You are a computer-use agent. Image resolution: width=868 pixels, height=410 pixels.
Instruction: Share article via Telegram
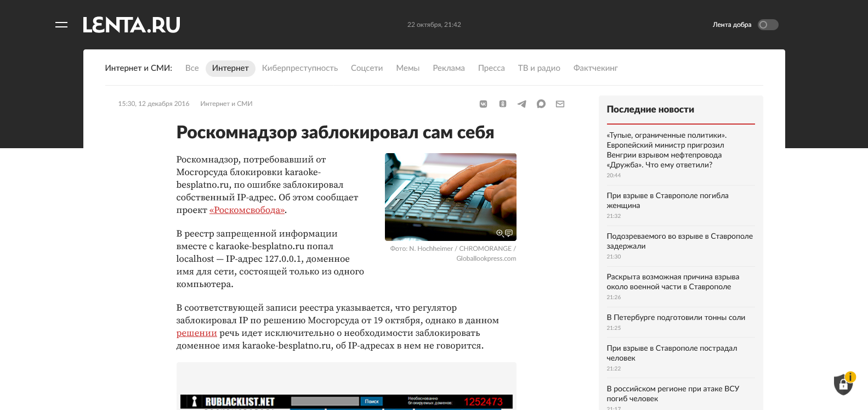pyautogui.click(x=521, y=104)
